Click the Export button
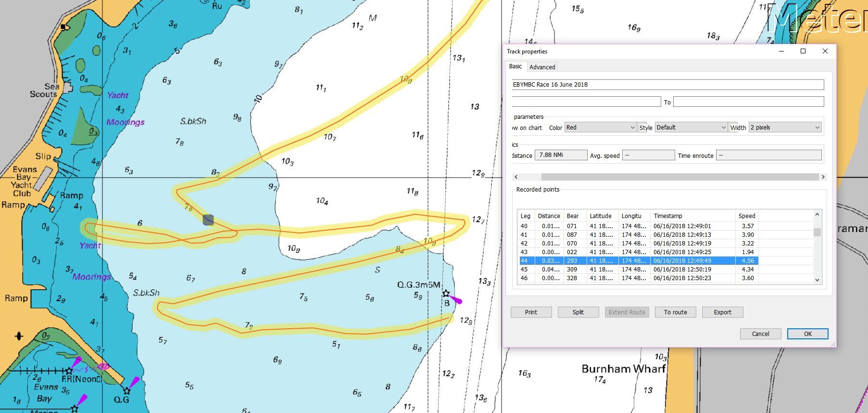Screen dimensions: 868x413 722,312
